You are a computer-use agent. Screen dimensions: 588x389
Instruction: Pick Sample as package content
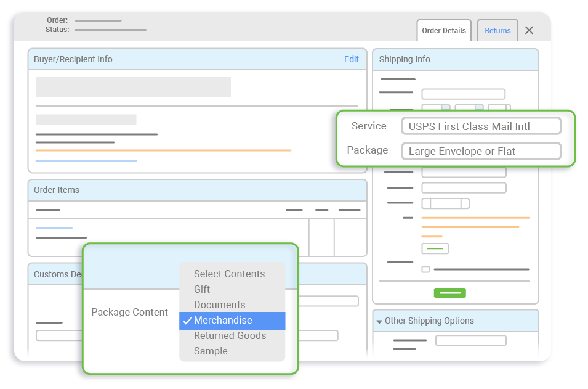[211, 351]
